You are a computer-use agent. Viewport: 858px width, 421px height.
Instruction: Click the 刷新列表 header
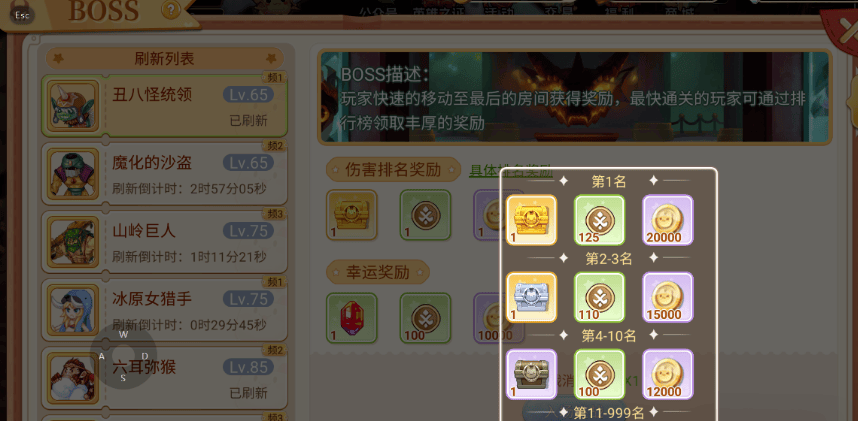tap(164, 59)
